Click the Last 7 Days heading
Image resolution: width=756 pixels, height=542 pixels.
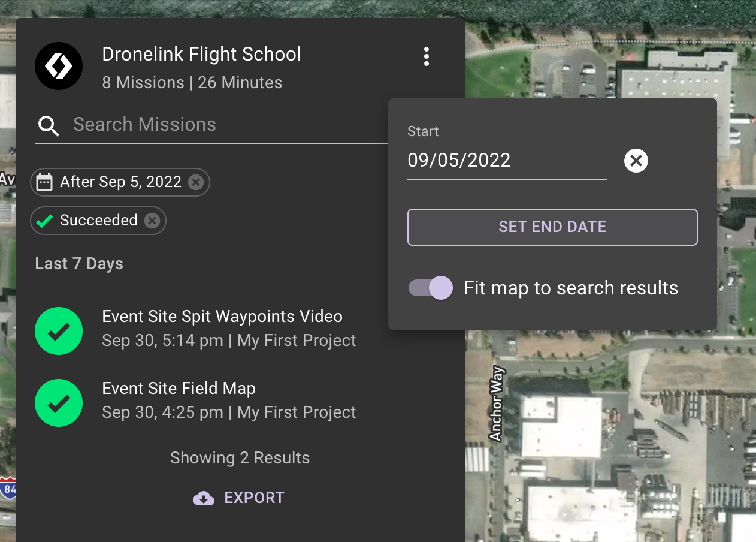(79, 264)
